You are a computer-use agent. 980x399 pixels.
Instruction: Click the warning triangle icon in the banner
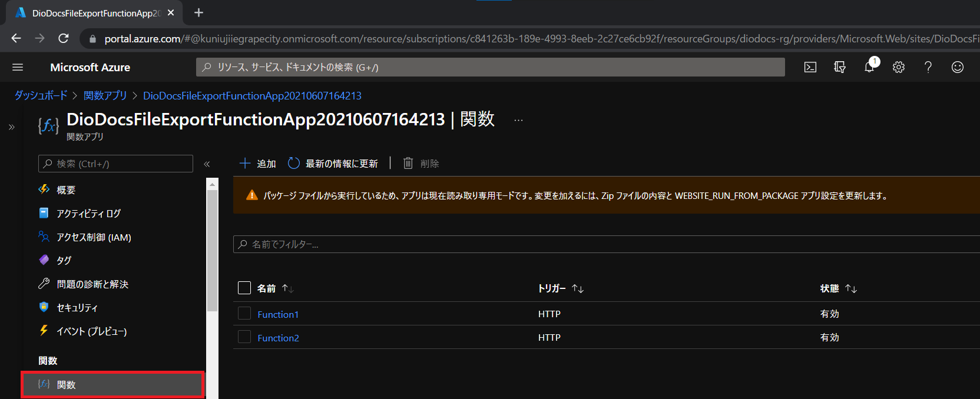click(252, 195)
